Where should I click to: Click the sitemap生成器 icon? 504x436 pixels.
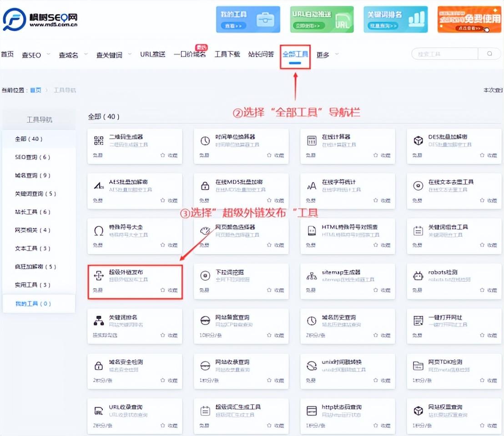pos(312,276)
